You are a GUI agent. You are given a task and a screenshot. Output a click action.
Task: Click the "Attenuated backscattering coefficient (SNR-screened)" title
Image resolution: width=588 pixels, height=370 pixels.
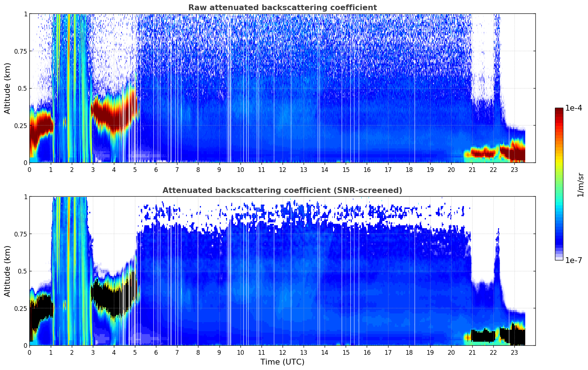pos(282,190)
